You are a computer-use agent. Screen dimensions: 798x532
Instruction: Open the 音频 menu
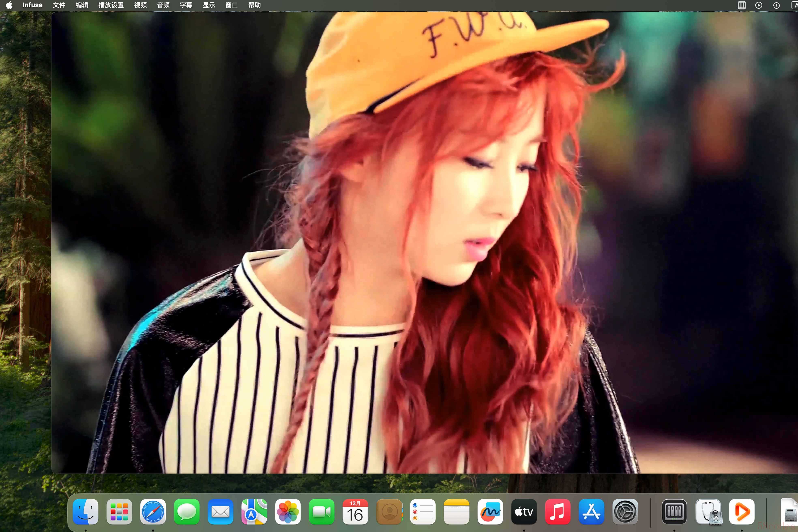coord(163,5)
